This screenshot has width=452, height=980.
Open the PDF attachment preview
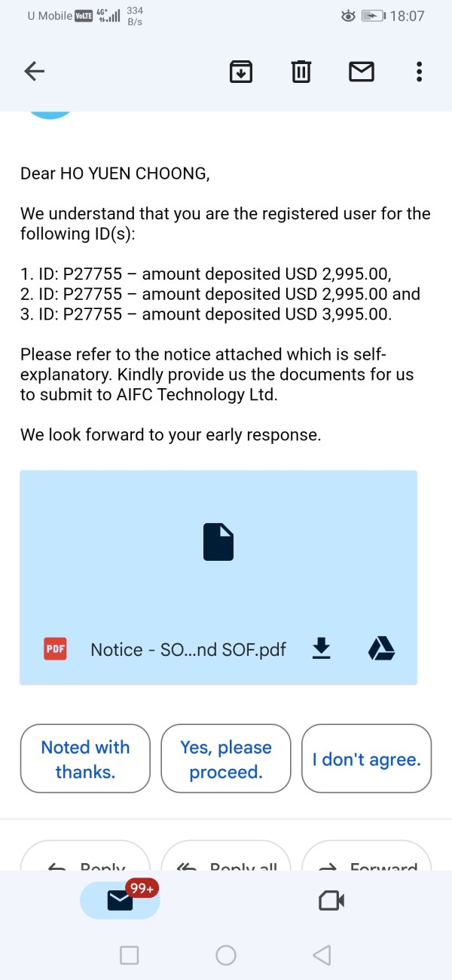pyautogui.click(x=218, y=543)
